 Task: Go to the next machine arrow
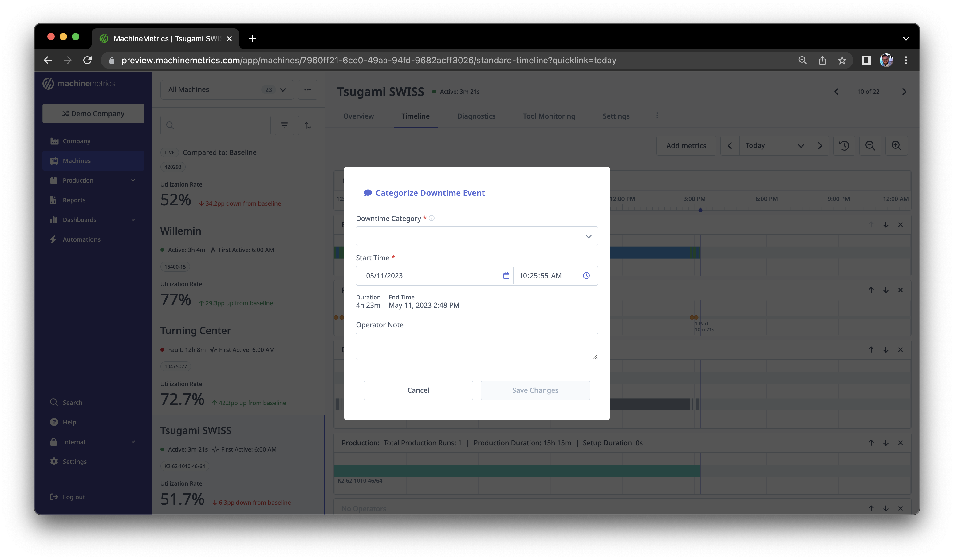[x=904, y=92]
